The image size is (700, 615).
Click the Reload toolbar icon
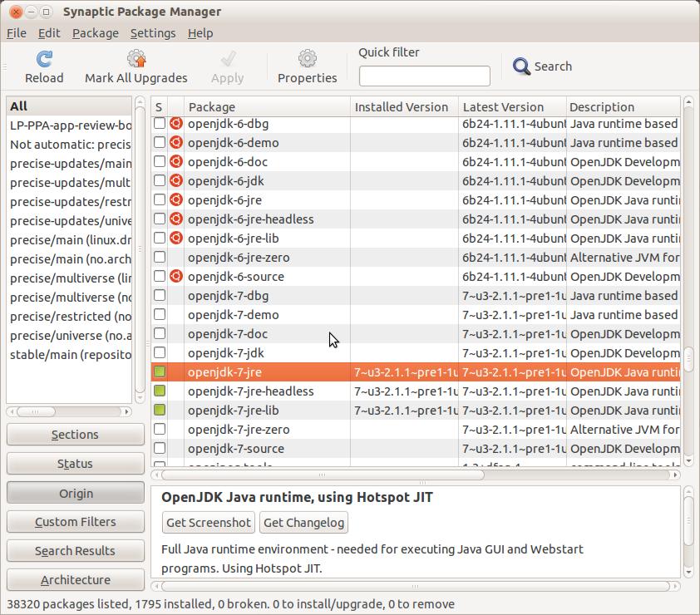point(44,59)
